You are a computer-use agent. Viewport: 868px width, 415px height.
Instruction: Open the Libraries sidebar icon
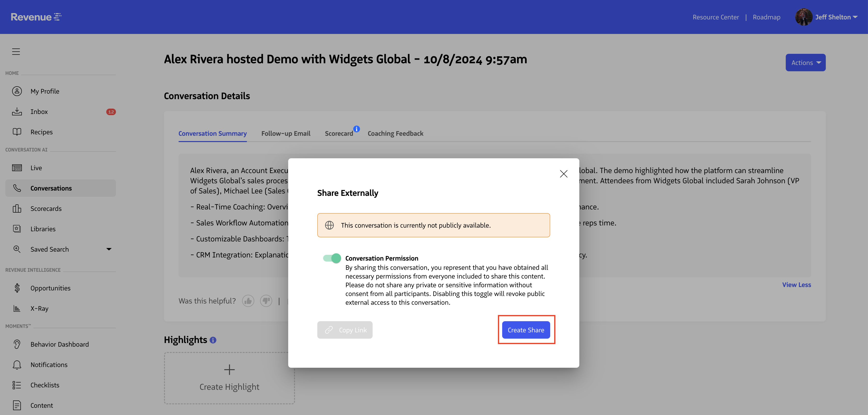[x=17, y=229]
